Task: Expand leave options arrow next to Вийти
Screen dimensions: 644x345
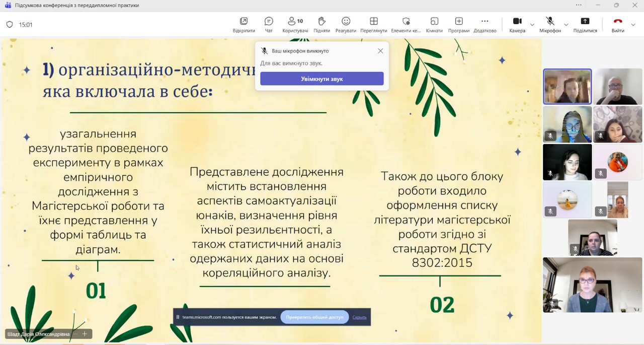Action: 633,24
